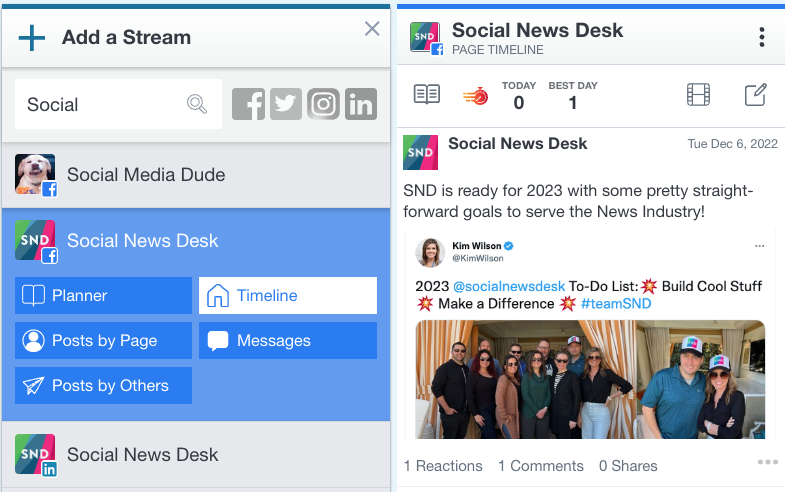Open the Timeline stream
785x492 pixels.
coord(288,295)
